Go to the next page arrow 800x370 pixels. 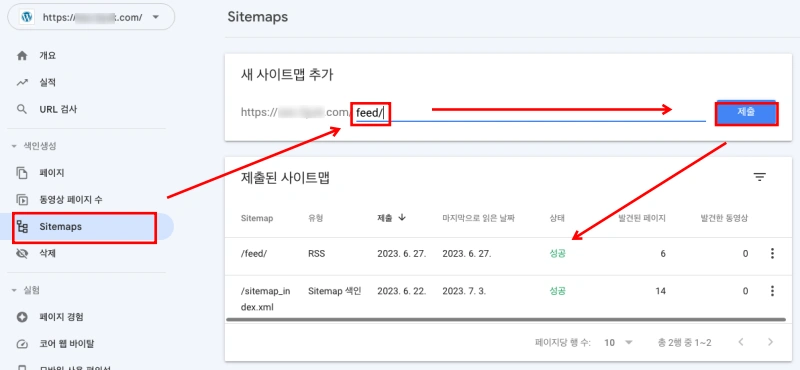[x=770, y=341]
